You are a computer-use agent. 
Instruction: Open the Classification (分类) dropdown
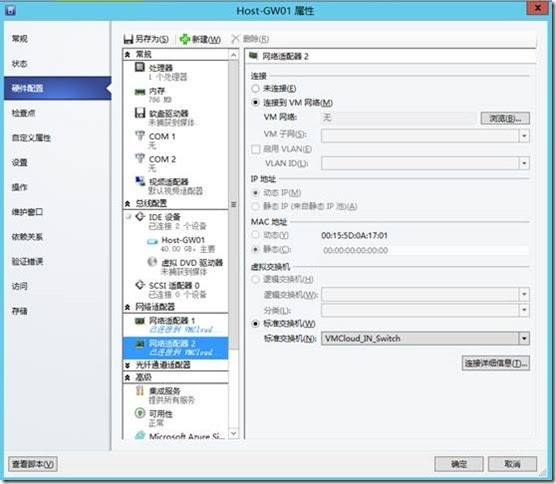point(524,310)
